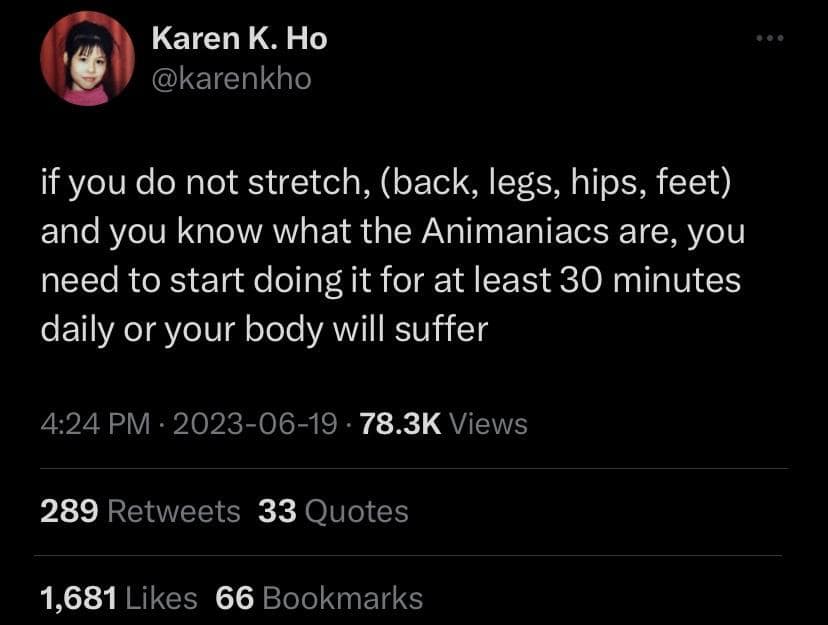Open the Quotes label link

pos(356,511)
